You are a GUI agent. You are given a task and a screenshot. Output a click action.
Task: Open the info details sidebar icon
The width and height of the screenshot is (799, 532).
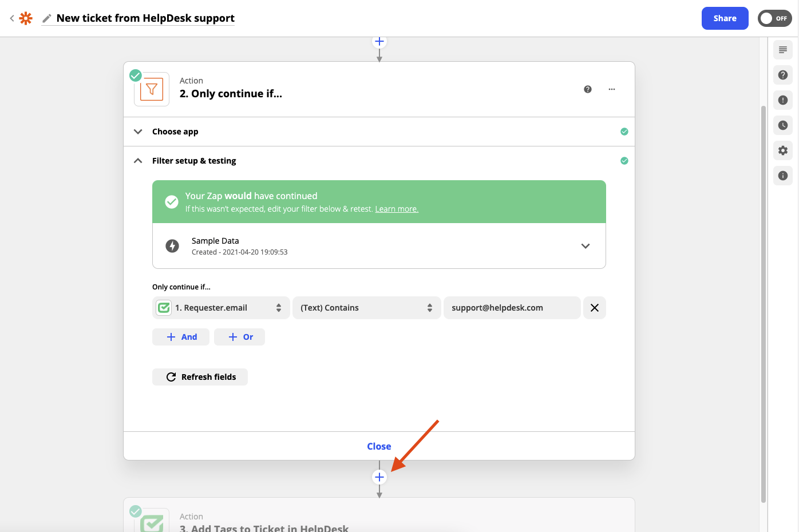coord(783,176)
